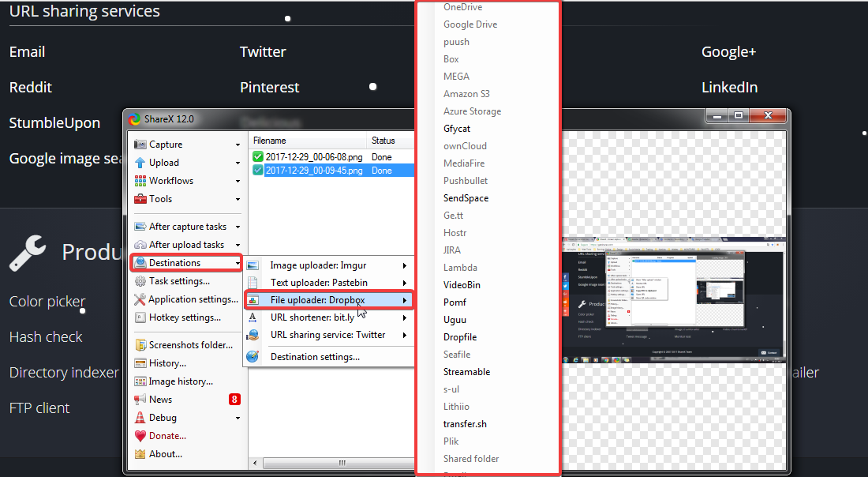Open the StumbleUpon link on webpage
Screen dimensions: 868x477
pos(54,122)
